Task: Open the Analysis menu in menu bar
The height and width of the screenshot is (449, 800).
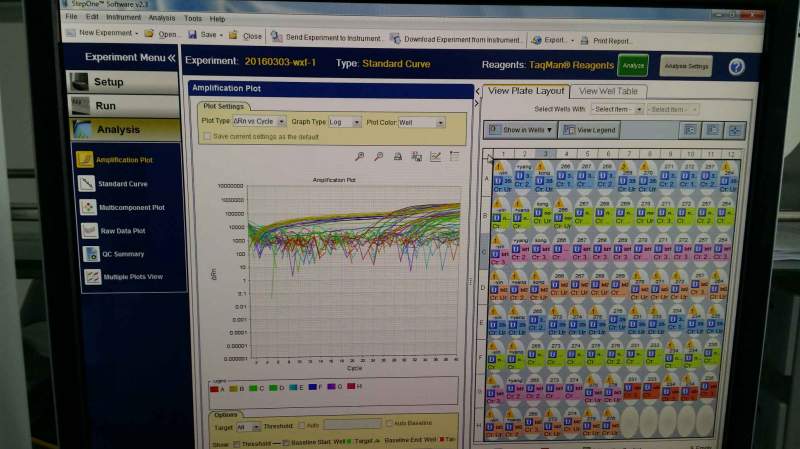Action: coord(162,18)
